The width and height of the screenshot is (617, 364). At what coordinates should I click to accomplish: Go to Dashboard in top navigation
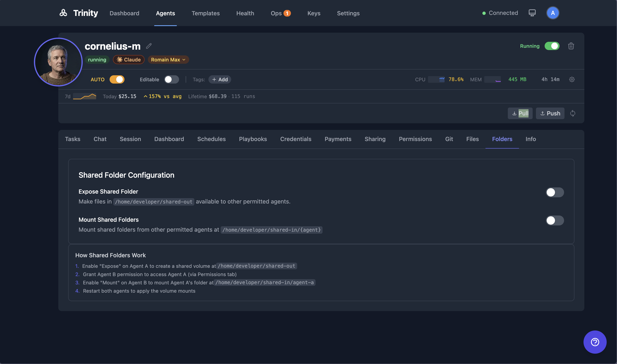[124, 13]
